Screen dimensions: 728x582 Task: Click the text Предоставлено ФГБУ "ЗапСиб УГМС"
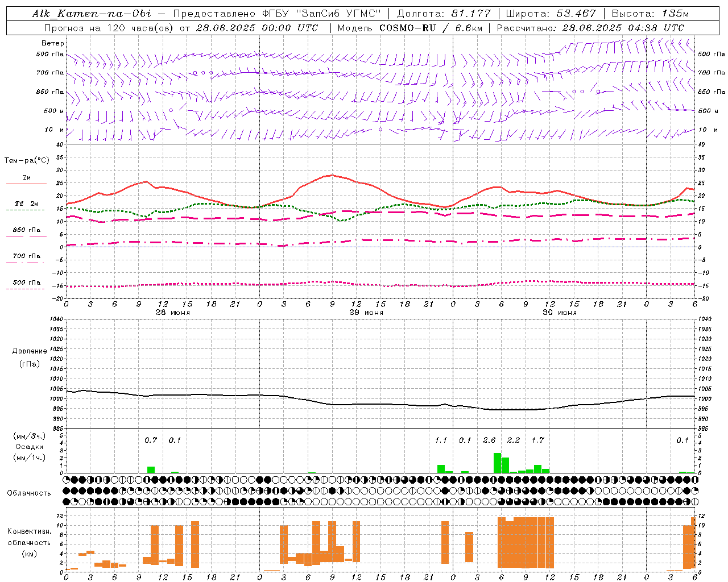277,14
